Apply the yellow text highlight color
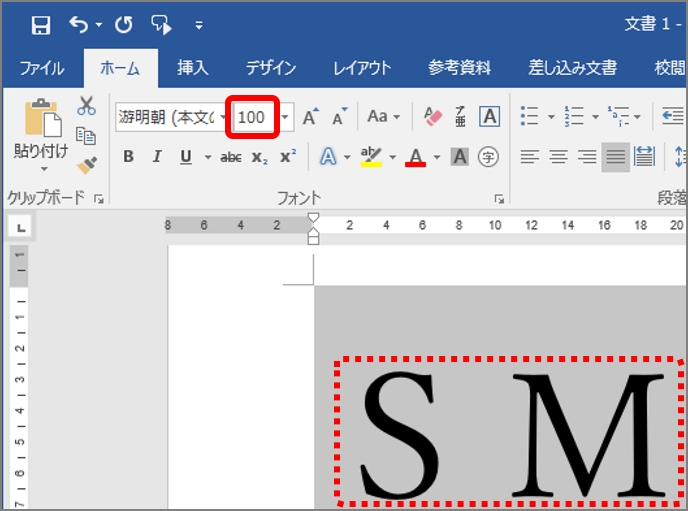Image resolution: width=688 pixels, height=511 pixels. (371, 157)
